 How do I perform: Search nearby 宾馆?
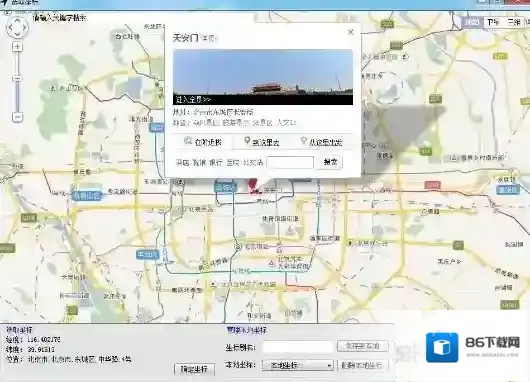tap(199, 163)
